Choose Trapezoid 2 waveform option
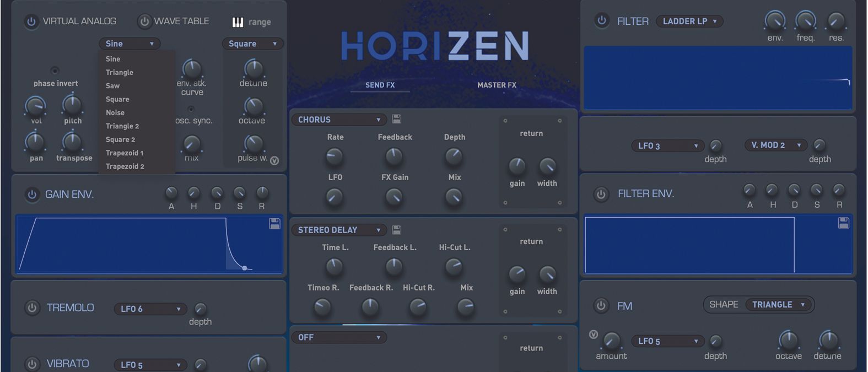Viewport: 868px width, 372px height. (125, 166)
